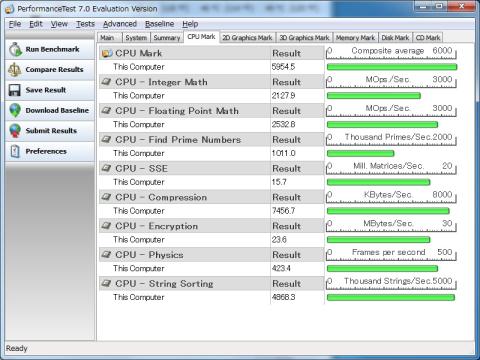Click the Floating Point Math green bar
Screen dimensions: 480x360
[x=382, y=125]
